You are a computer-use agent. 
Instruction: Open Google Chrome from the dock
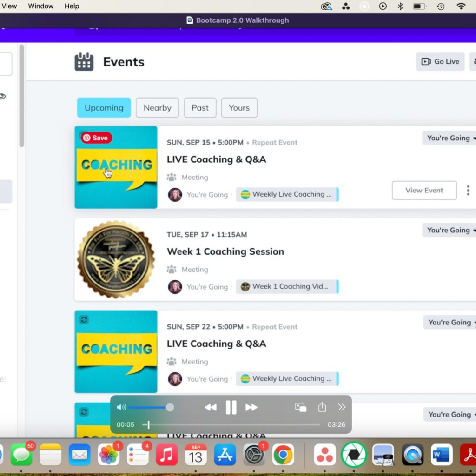coord(283,455)
